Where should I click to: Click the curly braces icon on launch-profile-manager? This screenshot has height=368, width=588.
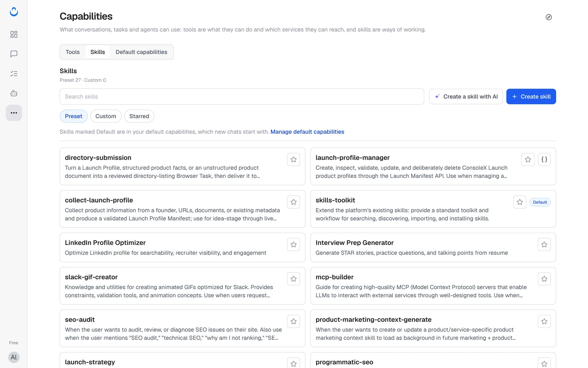tap(544, 159)
